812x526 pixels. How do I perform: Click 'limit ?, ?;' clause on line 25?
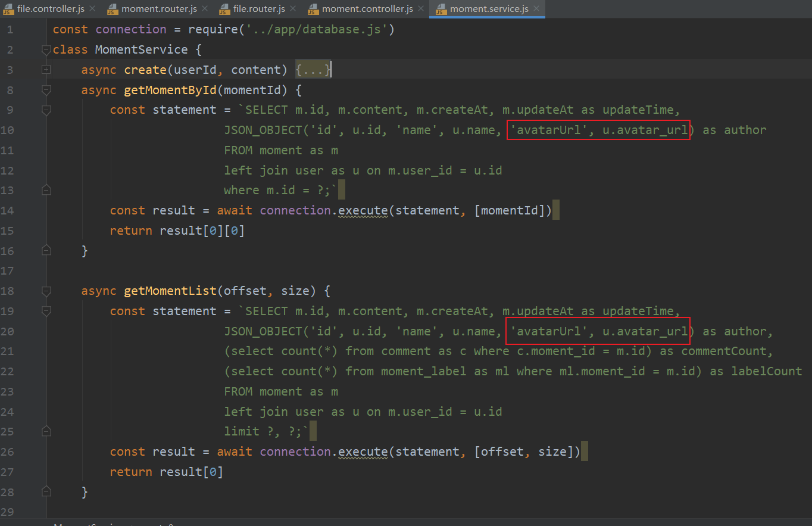(x=263, y=431)
